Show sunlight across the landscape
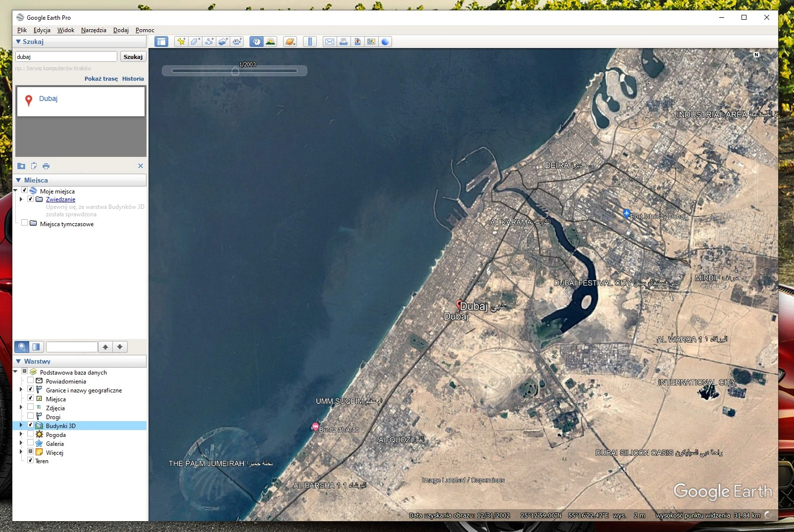This screenshot has width=794, height=532. click(270, 42)
